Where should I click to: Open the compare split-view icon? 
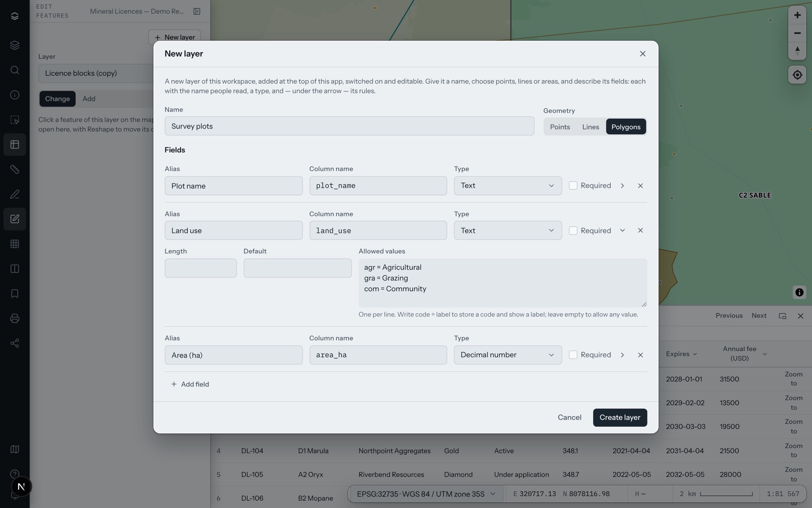click(x=14, y=269)
